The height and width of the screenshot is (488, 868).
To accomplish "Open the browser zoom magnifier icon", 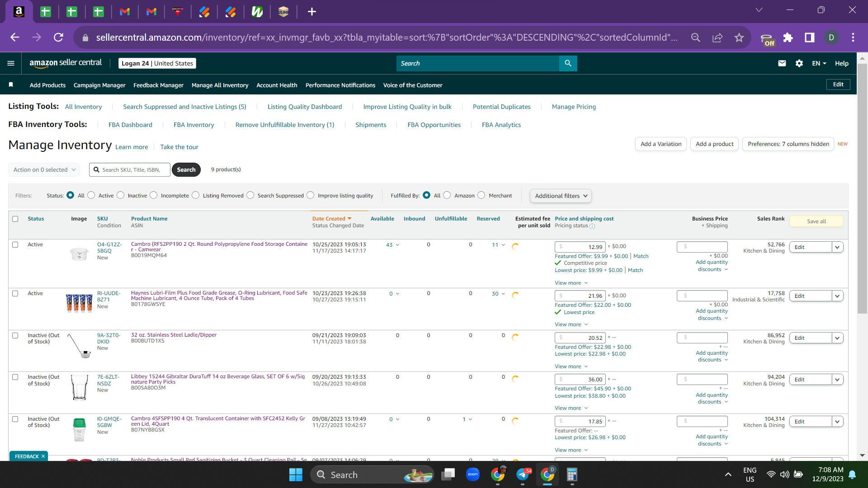I will point(696,38).
